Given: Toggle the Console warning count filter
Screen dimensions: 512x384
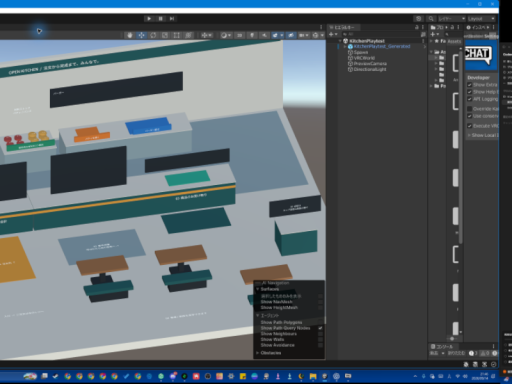Looking at the screenshot, I should pyautogui.click(x=485, y=353).
